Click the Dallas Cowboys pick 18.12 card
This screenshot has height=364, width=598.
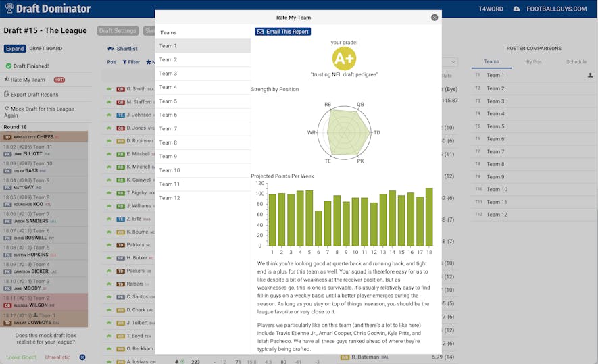click(x=44, y=319)
